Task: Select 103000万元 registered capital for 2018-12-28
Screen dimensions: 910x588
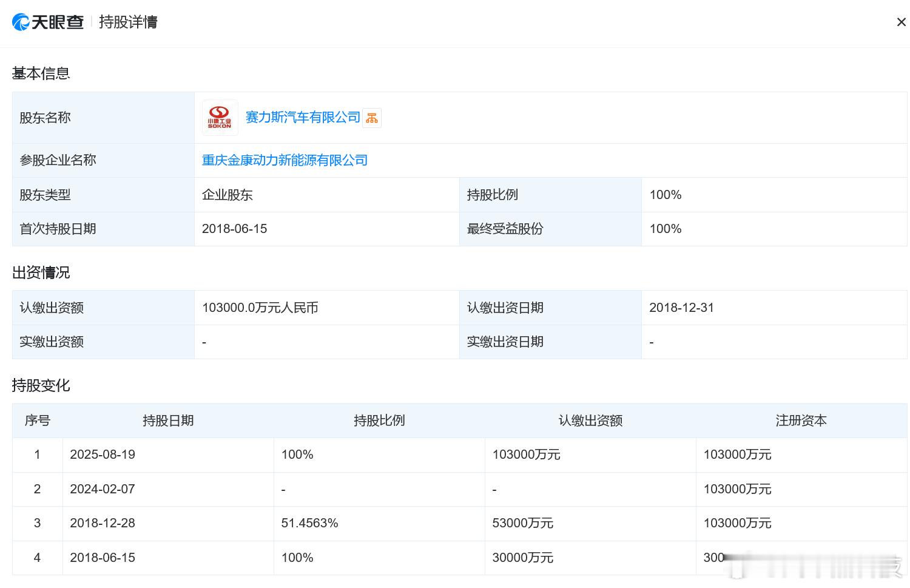Action: pos(737,523)
